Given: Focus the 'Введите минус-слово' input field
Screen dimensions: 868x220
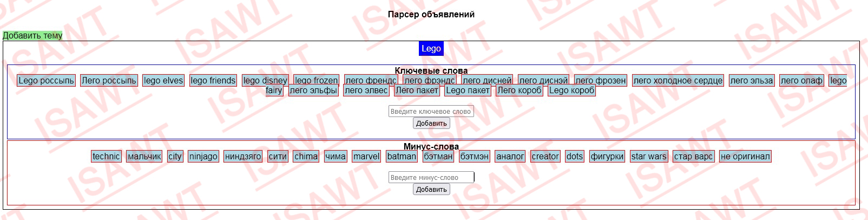Looking at the screenshot, I should [x=431, y=177].
